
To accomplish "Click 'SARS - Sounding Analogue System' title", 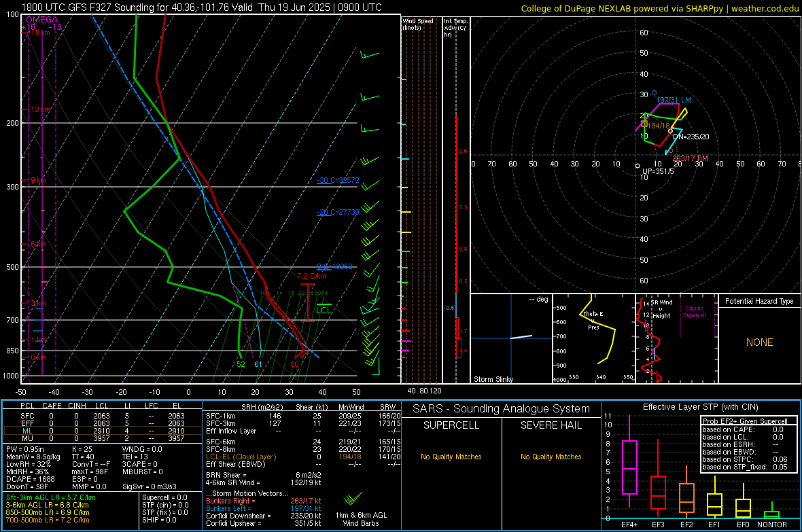I will click(502, 409).
